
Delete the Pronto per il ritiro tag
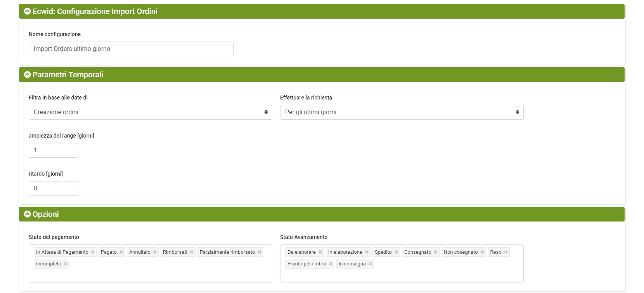331,264
